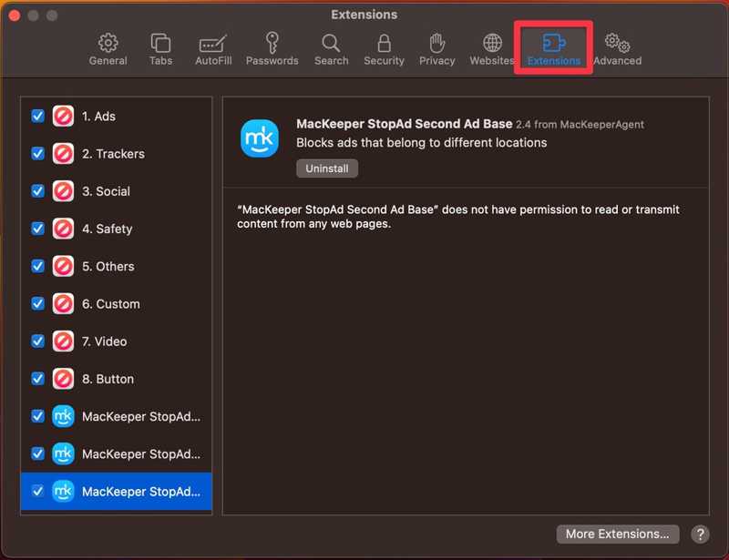
Task: Open More Extensions…
Action: (618, 534)
